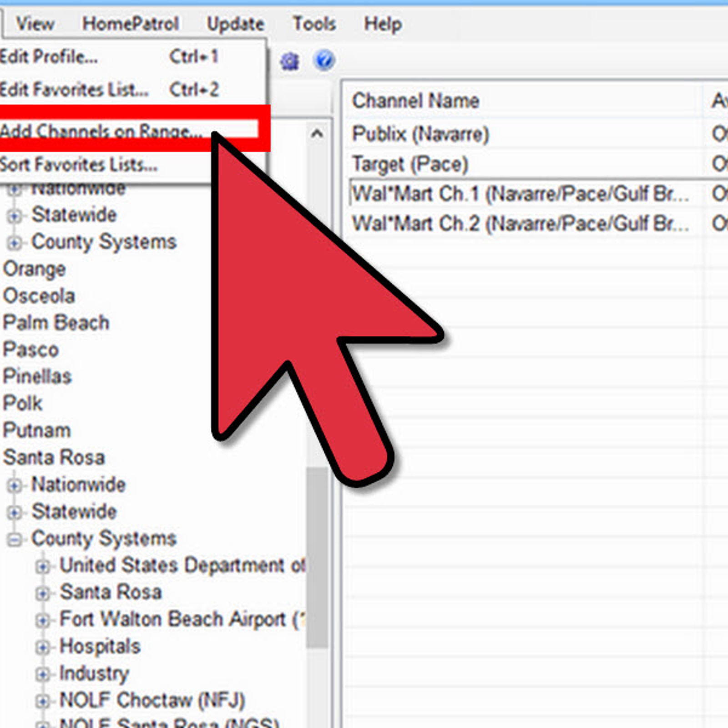This screenshot has height=728, width=728.
Task: Expand the Industry tree node
Action: [x=42, y=674]
